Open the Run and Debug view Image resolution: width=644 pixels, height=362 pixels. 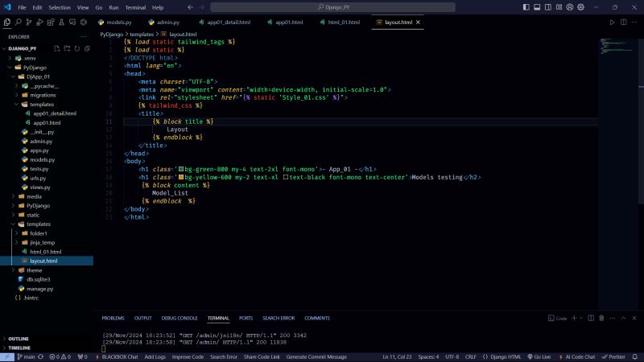pyautogui.click(x=39, y=23)
